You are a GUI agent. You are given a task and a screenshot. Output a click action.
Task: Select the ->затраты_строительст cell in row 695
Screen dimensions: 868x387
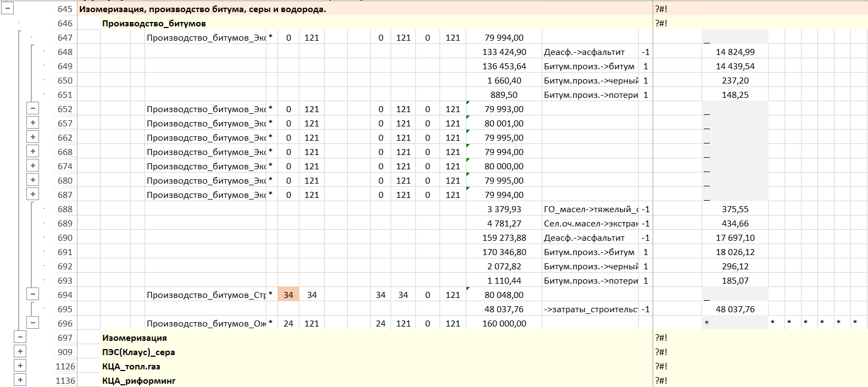click(591, 309)
